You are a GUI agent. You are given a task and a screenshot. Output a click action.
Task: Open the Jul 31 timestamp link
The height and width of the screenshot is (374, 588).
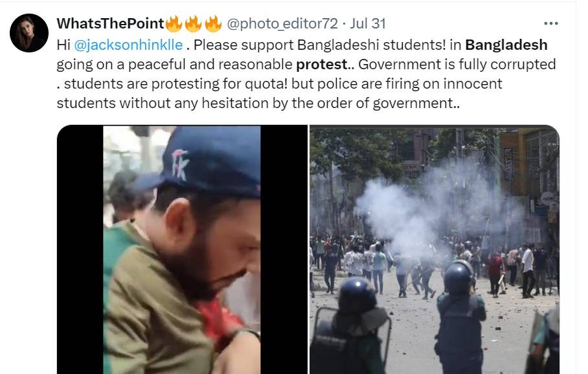(368, 23)
